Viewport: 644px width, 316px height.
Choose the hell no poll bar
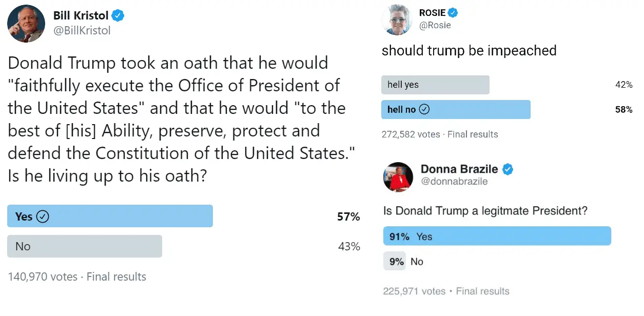click(456, 110)
